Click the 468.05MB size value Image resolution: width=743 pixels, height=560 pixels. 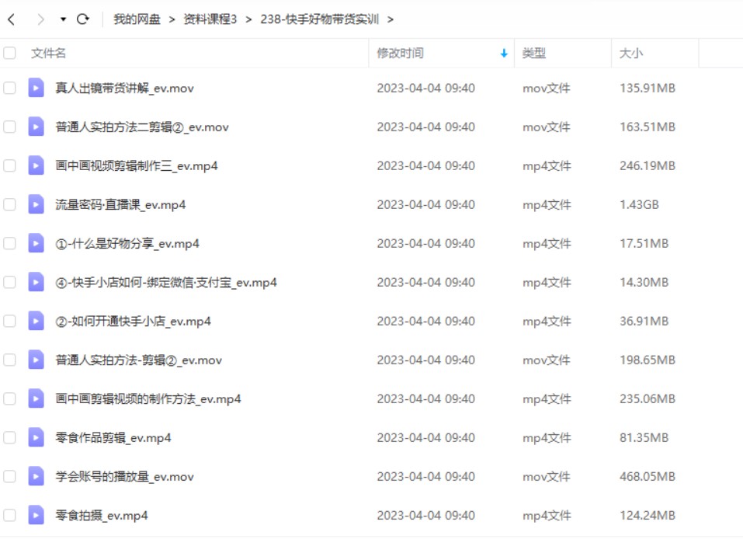click(648, 476)
